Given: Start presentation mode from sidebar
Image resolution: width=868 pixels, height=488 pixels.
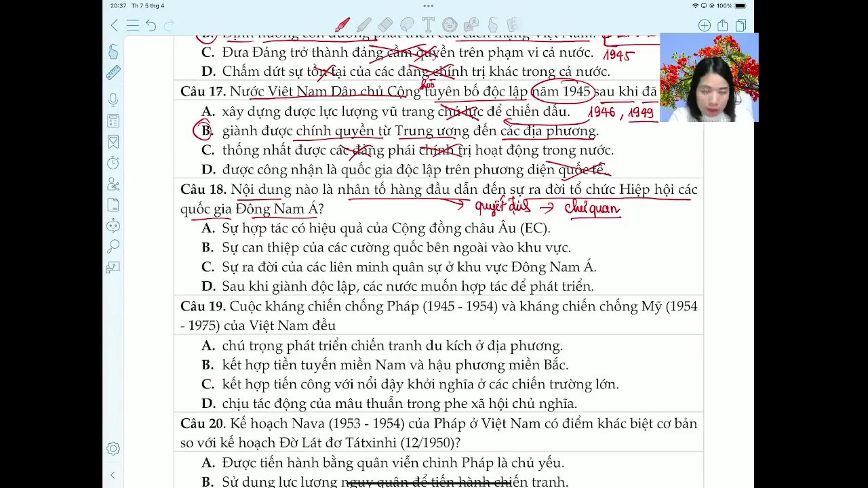Looking at the screenshot, I should pyautogui.click(x=113, y=268).
